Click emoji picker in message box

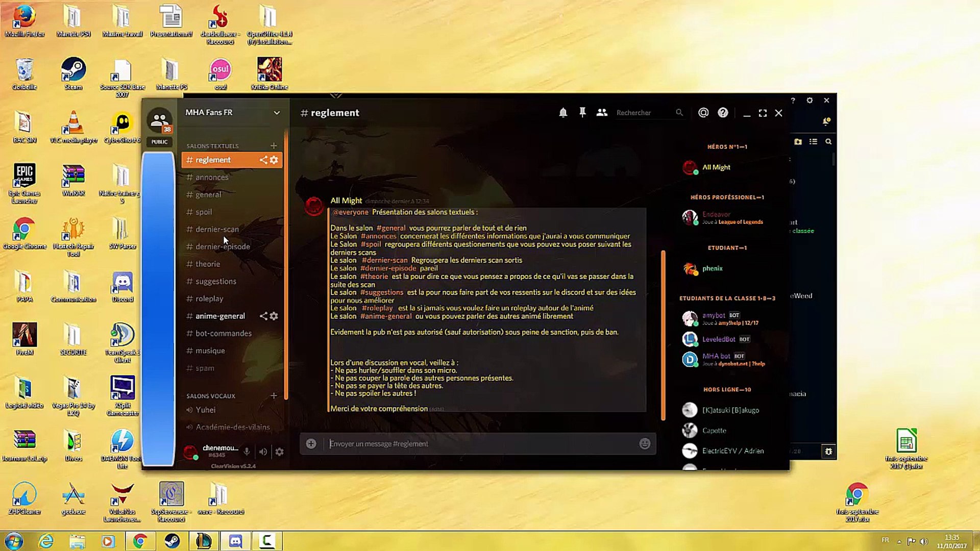[645, 444]
